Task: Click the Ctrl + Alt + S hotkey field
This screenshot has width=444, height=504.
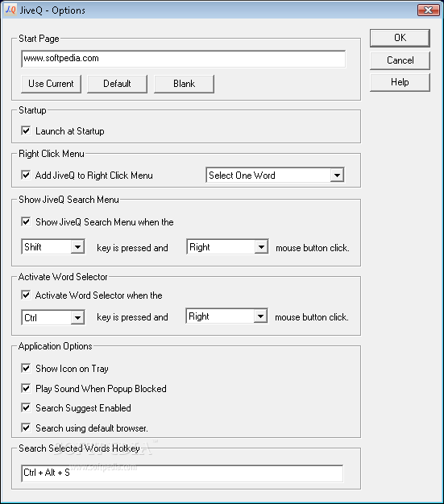Action: (182, 473)
